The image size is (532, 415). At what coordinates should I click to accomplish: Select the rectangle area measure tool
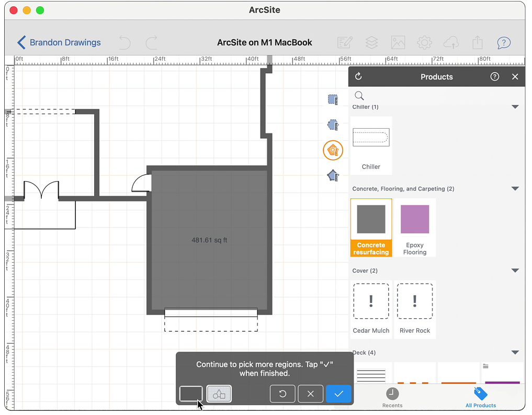point(333,99)
